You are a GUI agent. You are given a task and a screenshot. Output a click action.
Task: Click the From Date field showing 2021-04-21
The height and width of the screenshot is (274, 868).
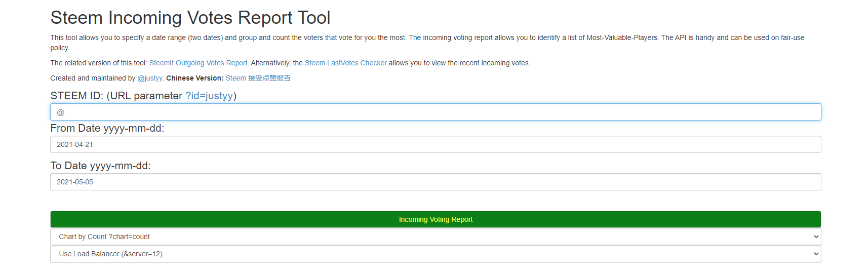(x=436, y=144)
